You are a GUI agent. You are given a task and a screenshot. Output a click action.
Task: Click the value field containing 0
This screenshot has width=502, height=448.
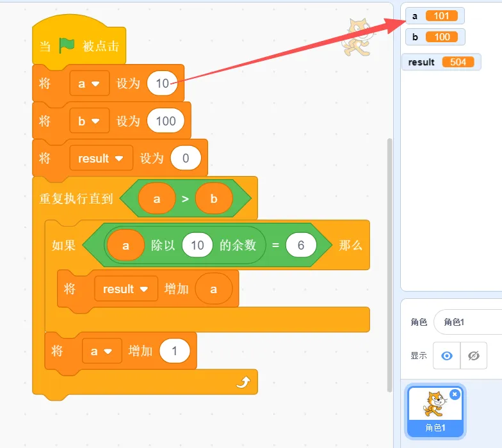pos(186,158)
